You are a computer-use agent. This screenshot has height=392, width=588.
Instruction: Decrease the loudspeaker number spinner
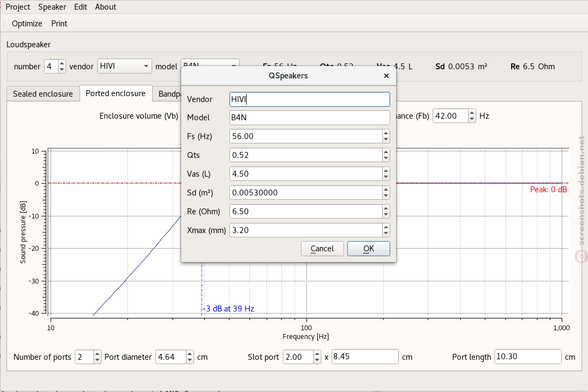(62, 70)
